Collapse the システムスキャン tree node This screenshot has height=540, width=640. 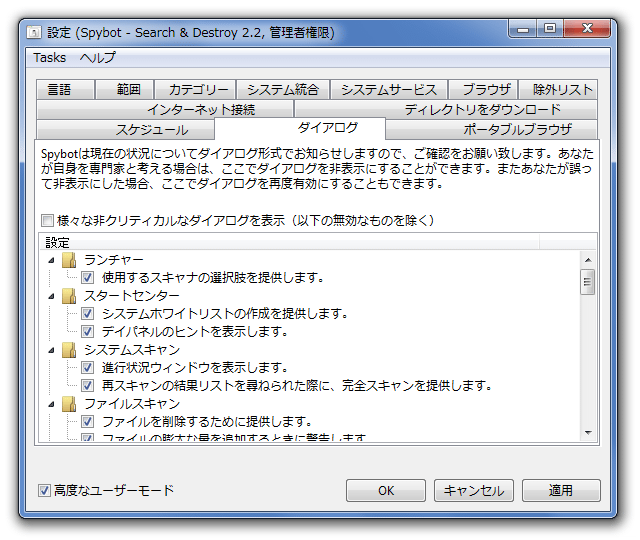[51, 350]
